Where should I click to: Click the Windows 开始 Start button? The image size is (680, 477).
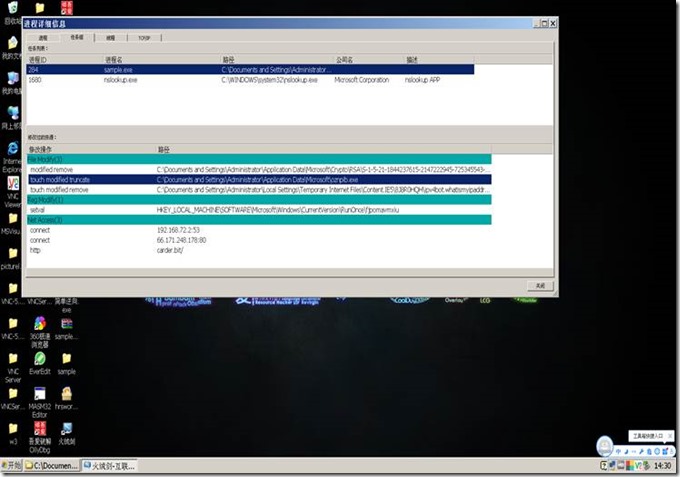11,466
